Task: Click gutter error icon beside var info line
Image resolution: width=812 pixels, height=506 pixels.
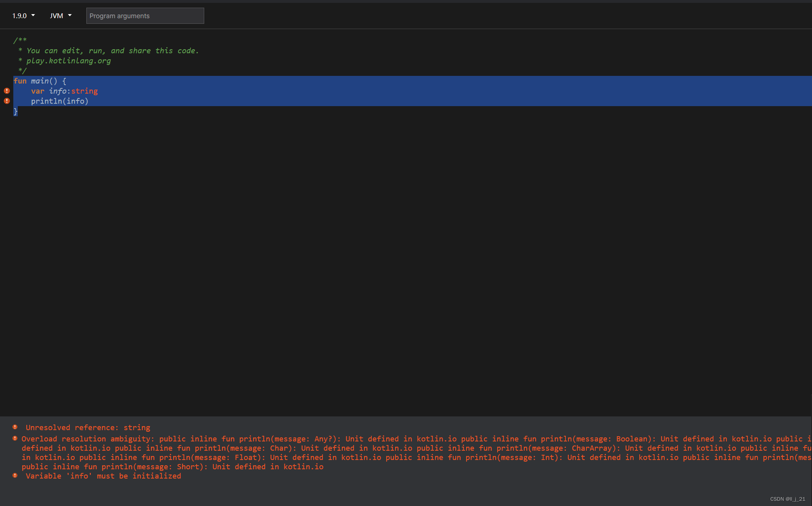Action: (7, 91)
